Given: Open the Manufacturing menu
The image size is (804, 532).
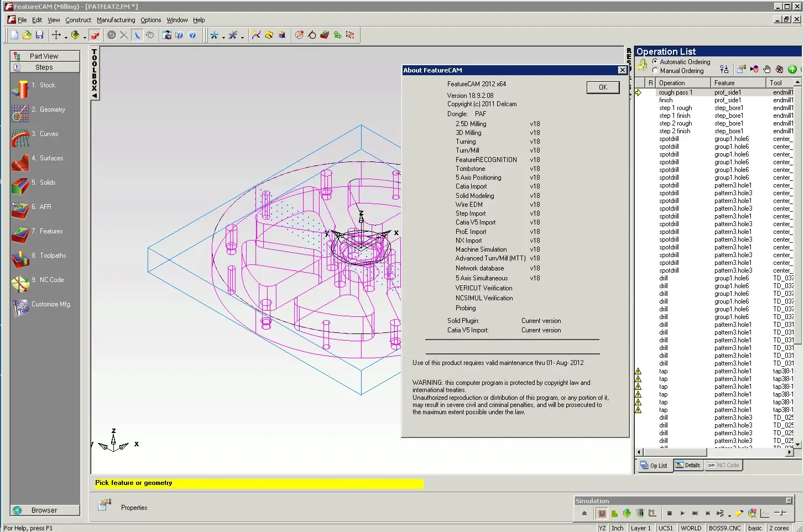Looking at the screenshot, I should coord(116,20).
